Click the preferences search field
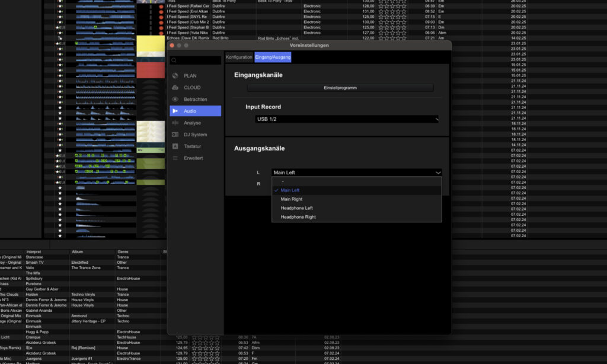 tap(196, 60)
